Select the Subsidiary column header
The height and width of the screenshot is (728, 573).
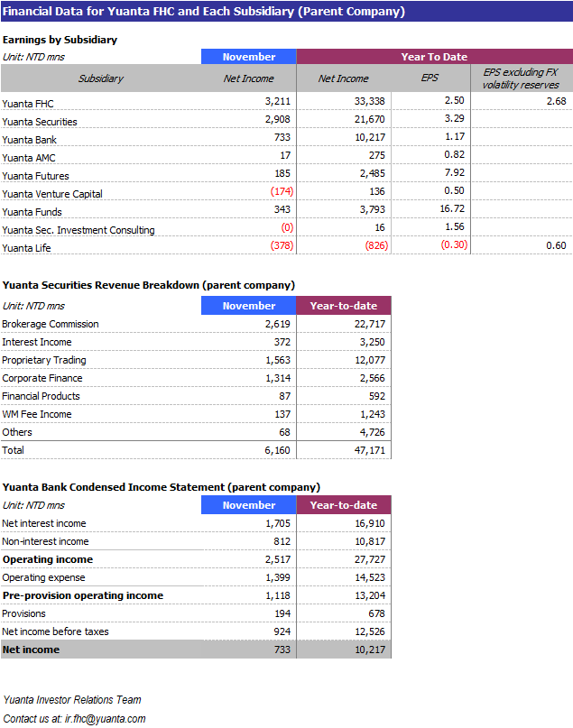[x=100, y=78]
